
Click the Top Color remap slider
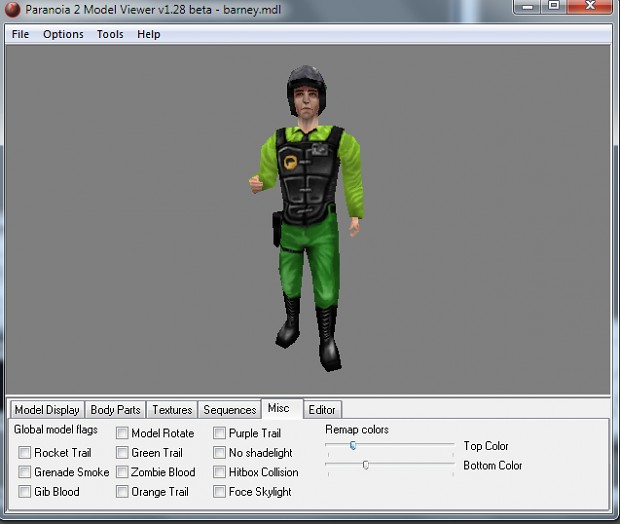pyautogui.click(x=353, y=446)
